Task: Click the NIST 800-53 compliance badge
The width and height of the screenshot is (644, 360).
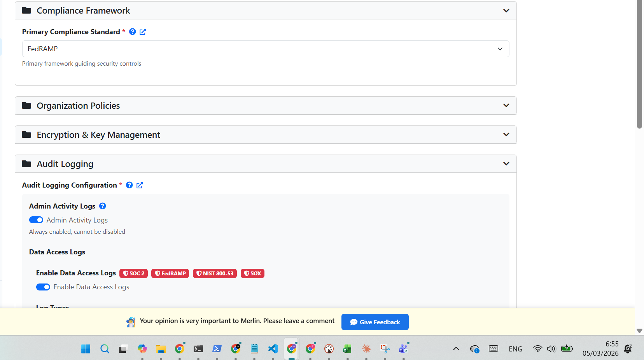Action: pos(215,273)
